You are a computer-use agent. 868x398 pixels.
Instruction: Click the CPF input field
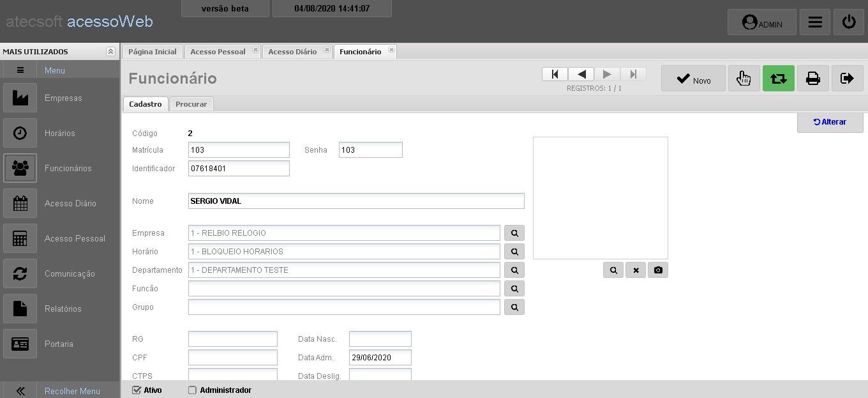pos(233,358)
